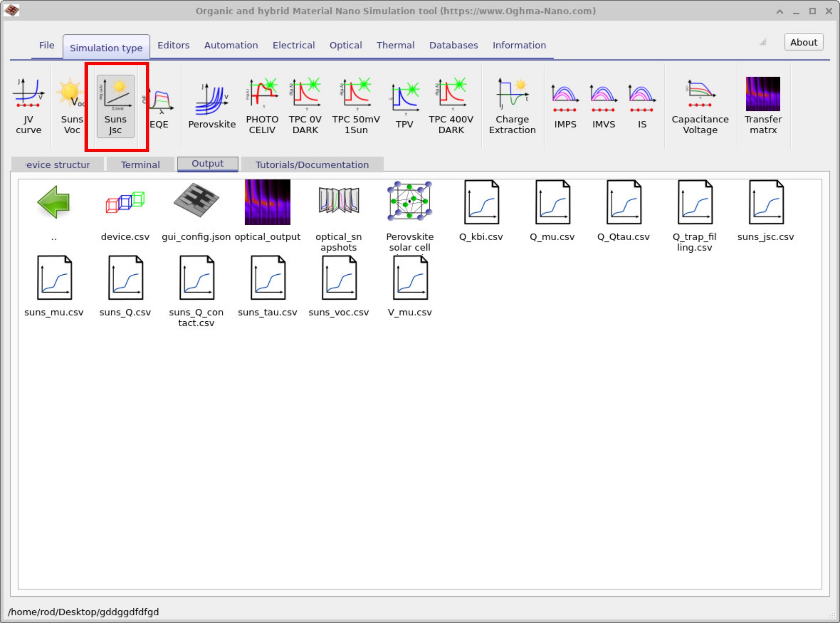Select the Charge Extraction simulation
Screen dimensions: 840x623
click(x=512, y=106)
